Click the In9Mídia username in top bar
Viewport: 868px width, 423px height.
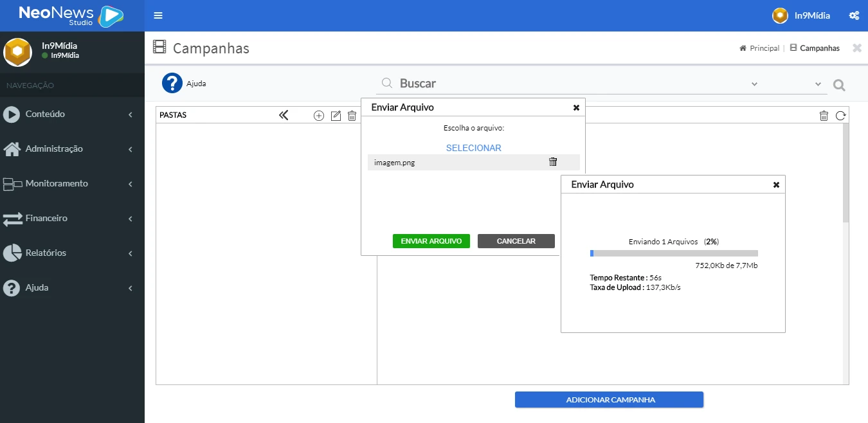click(812, 15)
